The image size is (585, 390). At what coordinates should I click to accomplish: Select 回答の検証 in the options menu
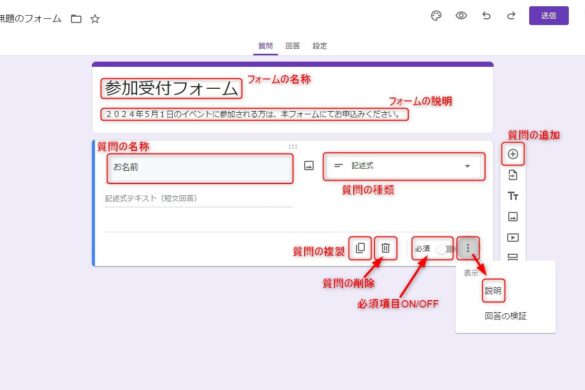pos(505,316)
